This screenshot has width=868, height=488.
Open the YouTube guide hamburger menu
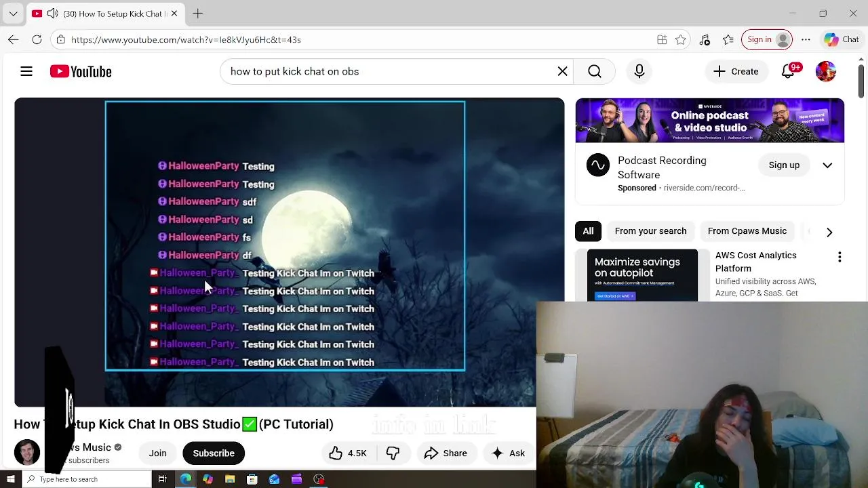pos(26,71)
